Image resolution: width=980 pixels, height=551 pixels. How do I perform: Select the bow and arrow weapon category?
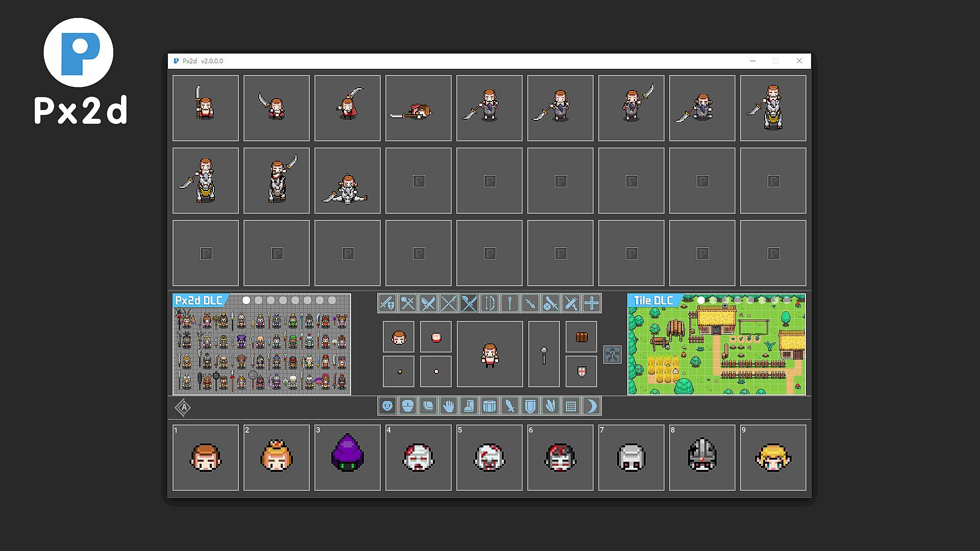(x=489, y=304)
